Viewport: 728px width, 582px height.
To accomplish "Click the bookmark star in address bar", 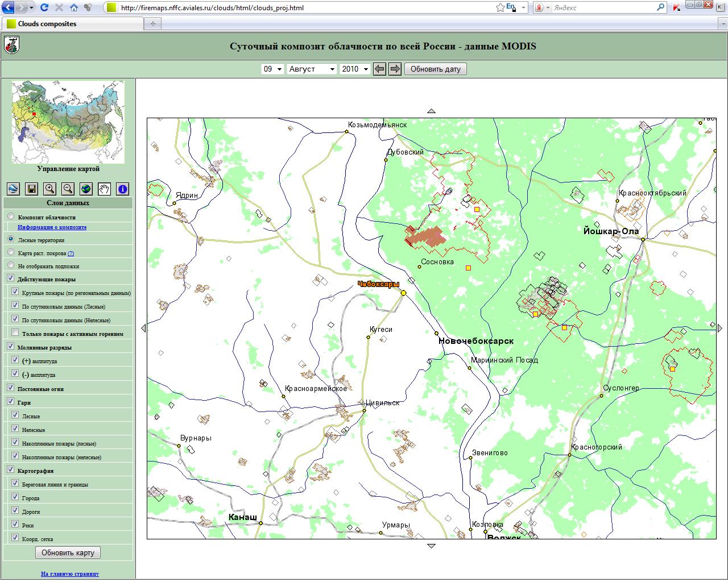I will click(500, 7).
